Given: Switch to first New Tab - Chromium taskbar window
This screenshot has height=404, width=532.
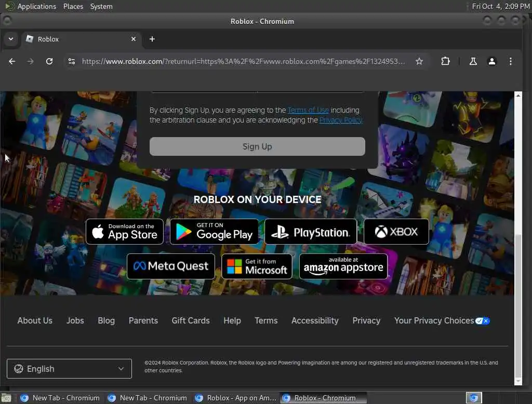Looking at the screenshot, I should click(x=60, y=398).
